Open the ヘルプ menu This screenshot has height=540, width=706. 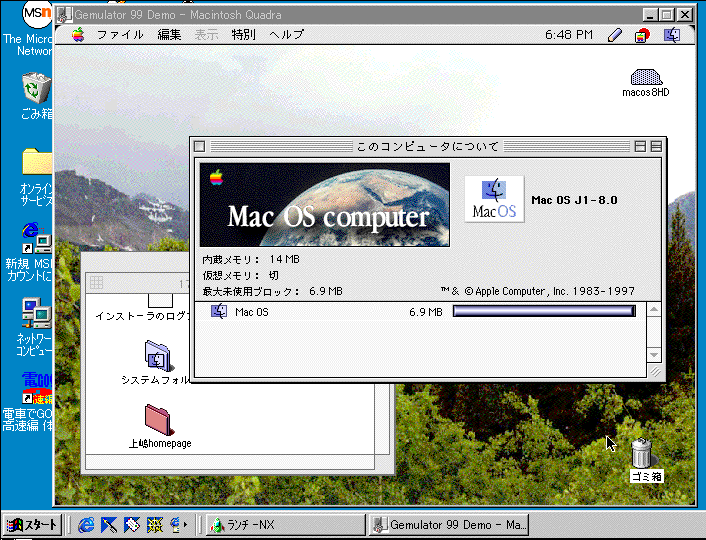pyautogui.click(x=287, y=35)
